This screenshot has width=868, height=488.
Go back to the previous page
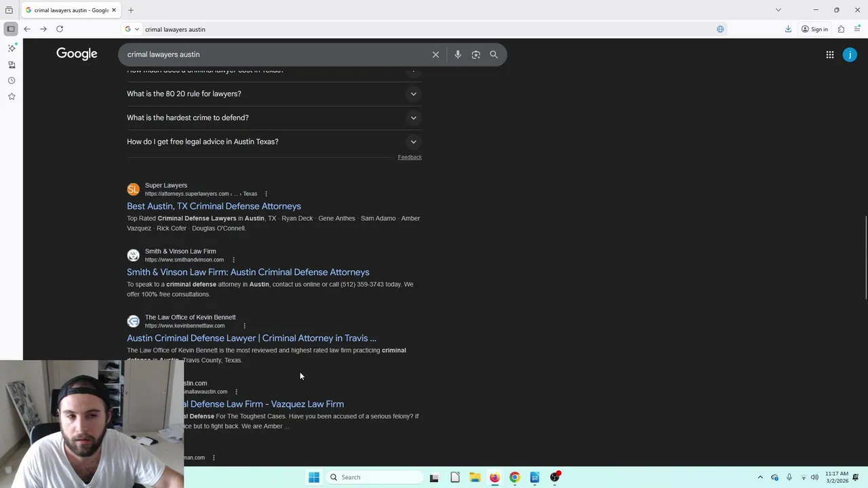pos(27,29)
